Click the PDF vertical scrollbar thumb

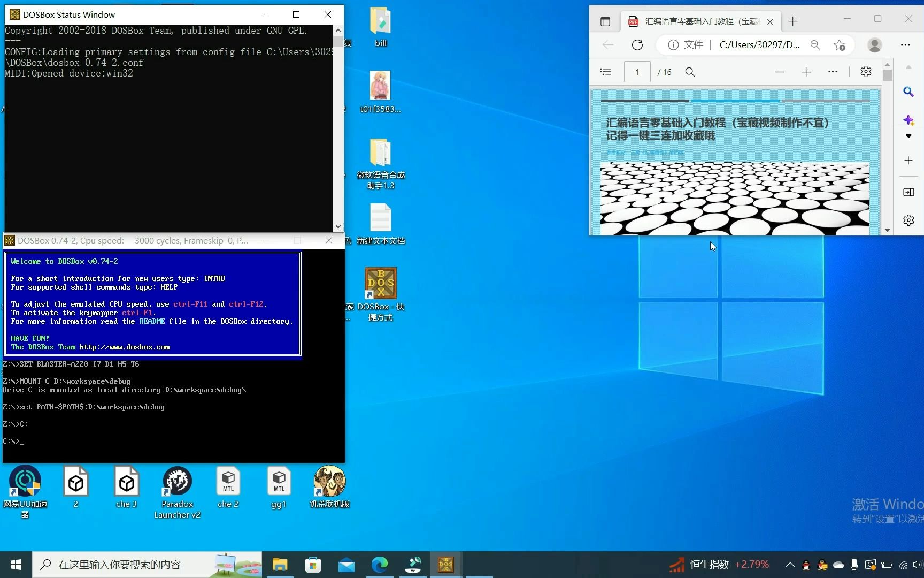pyautogui.click(x=887, y=75)
